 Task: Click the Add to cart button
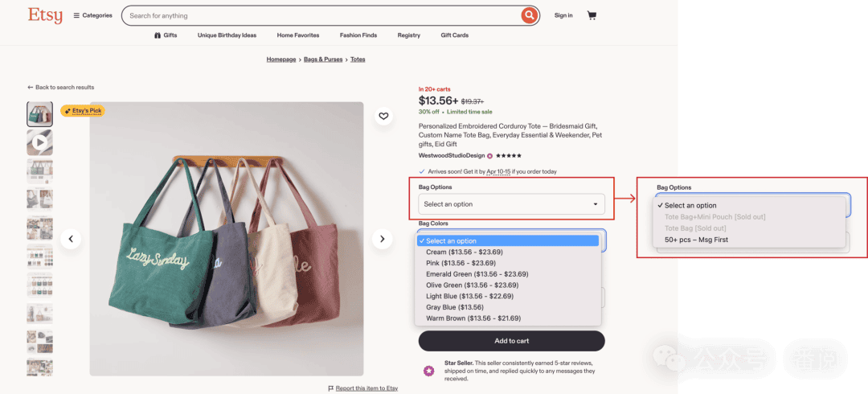pyautogui.click(x=511, y=341)
